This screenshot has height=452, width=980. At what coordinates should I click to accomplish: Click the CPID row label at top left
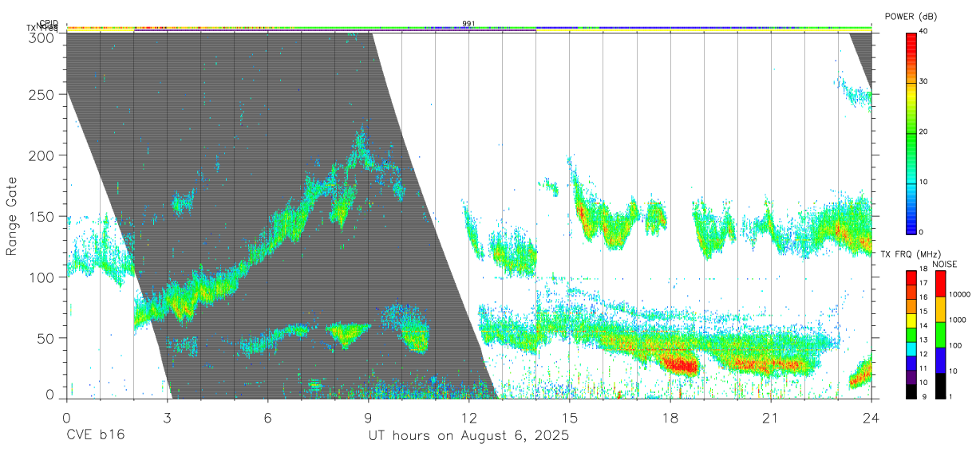tap(48, 23)
